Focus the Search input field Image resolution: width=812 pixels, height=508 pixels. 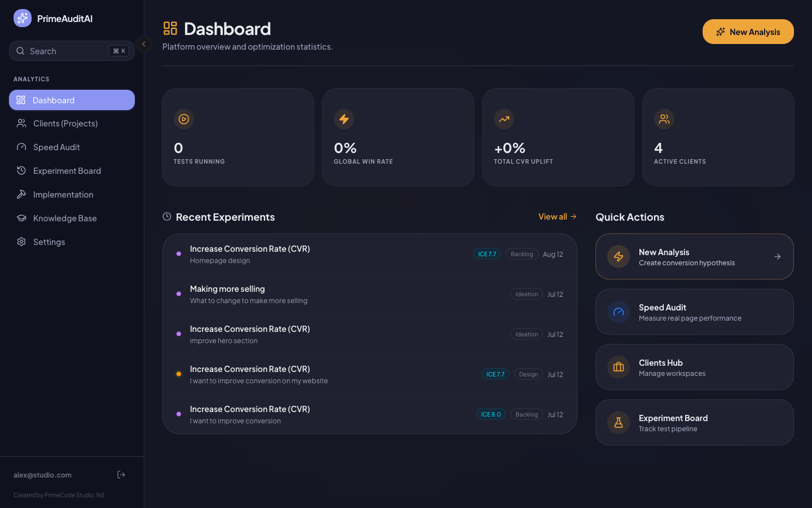tap(72, 51)
